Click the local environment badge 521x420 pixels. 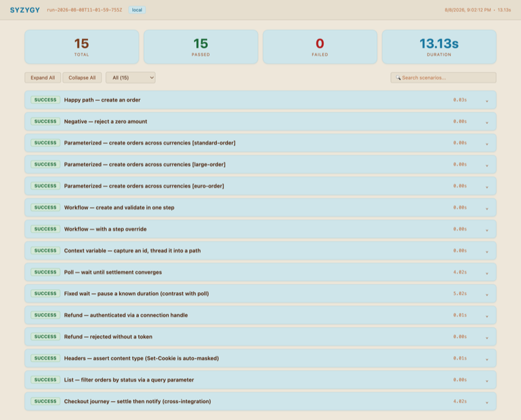[x=137, y=10]
